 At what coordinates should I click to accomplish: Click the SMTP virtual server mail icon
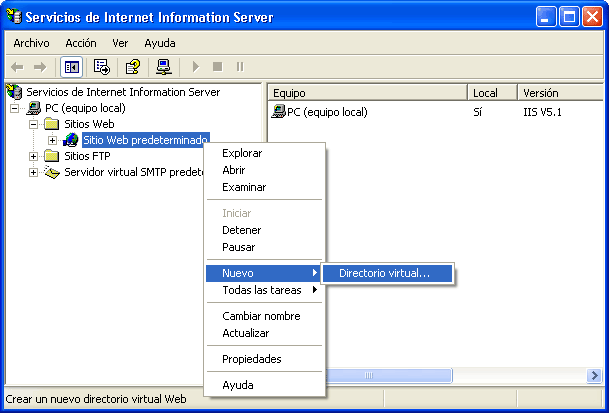[x=52, y=172]
